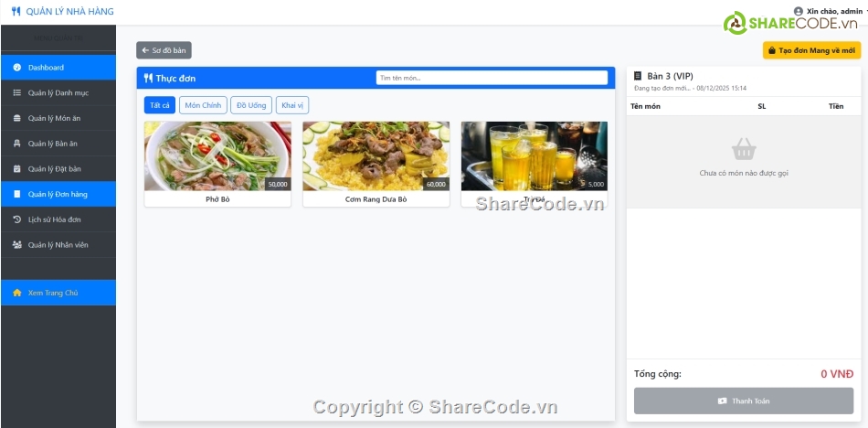This screenshot has height=428, width=868.
Task: Click the bag icon on Tạo đơn Mang về mới
Action: tap(772, 50)
